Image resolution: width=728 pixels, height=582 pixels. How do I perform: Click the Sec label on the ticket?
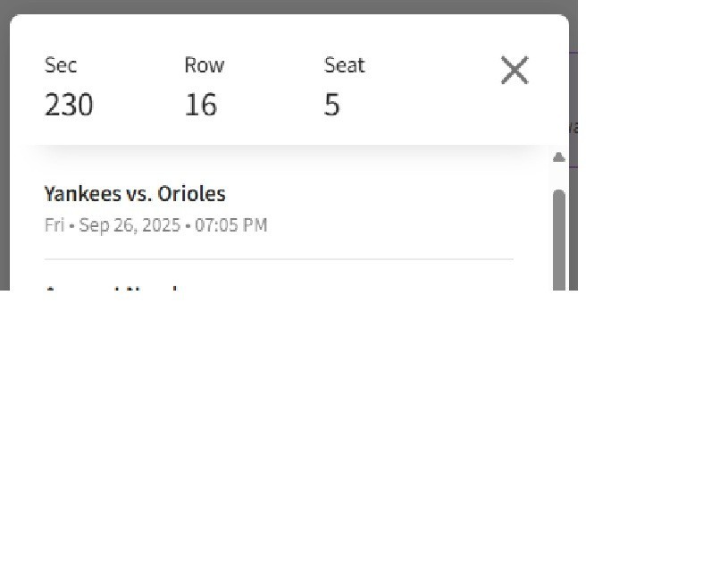pos(60,64)
